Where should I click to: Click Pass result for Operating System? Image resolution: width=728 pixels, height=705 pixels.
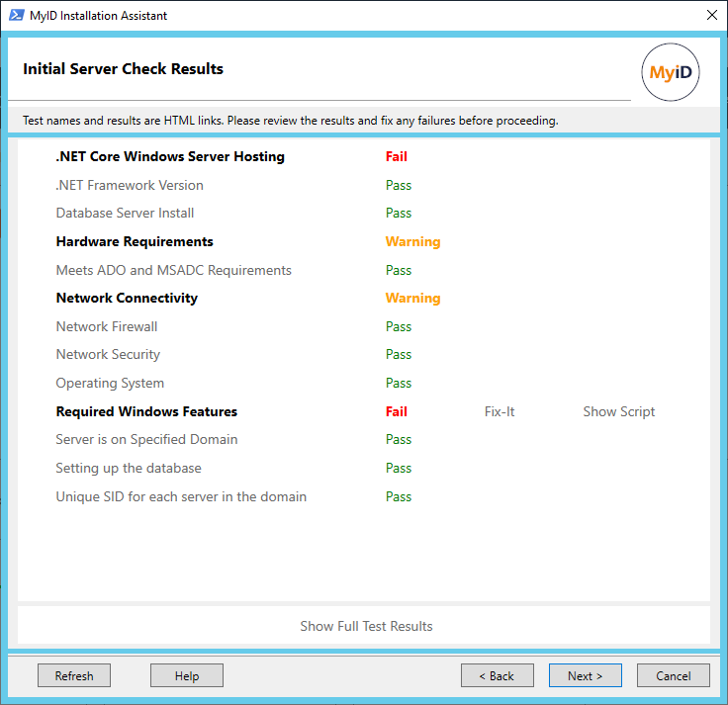[x=399, y=383]
